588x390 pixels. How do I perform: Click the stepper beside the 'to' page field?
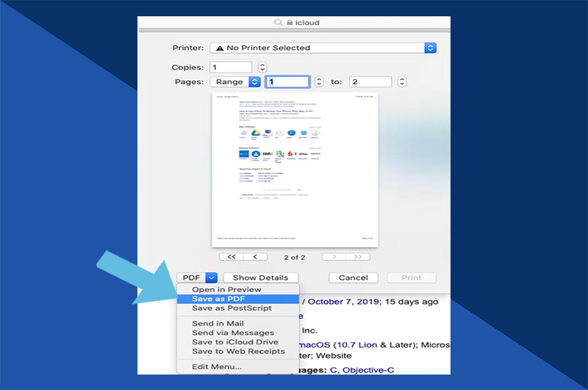click(x=401, y=82)
